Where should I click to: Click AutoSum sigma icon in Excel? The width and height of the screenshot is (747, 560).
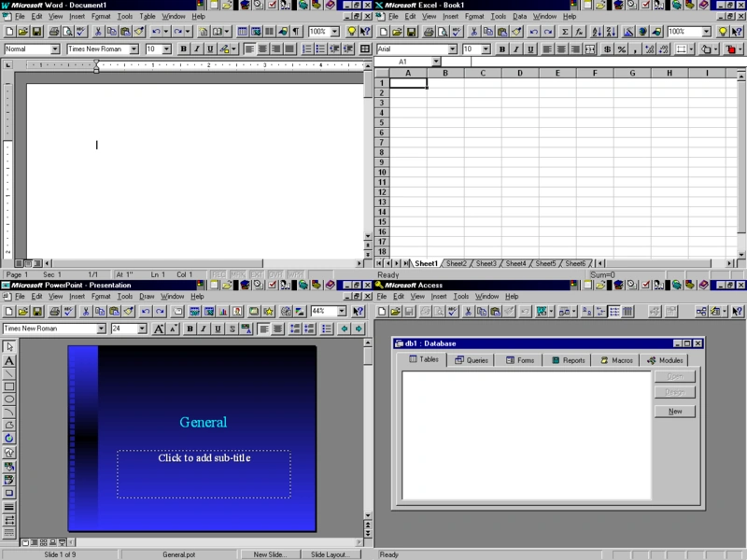[x=565, y=32]
